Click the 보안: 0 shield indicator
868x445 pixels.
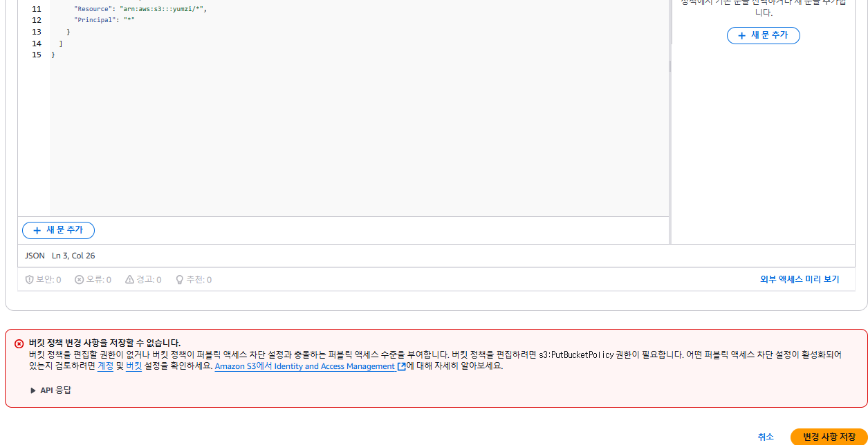click(x=43, y=280)
